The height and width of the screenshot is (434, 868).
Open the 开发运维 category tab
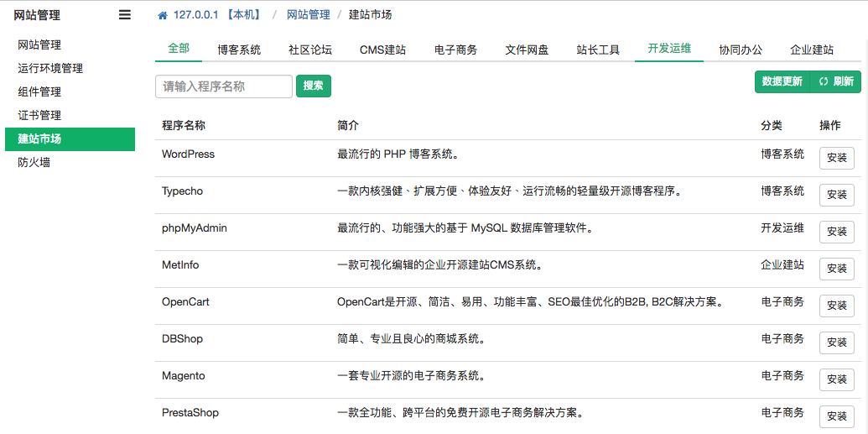(669, 49)
